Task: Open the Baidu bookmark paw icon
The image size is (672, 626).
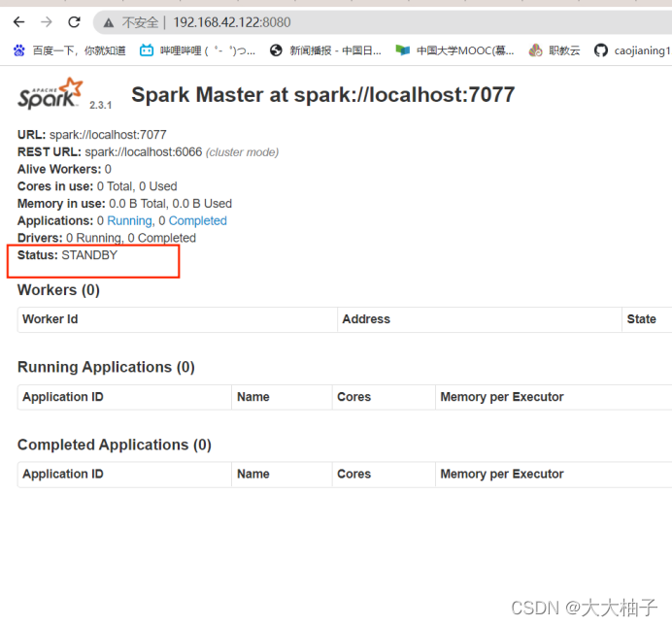Action: point(18,50)
